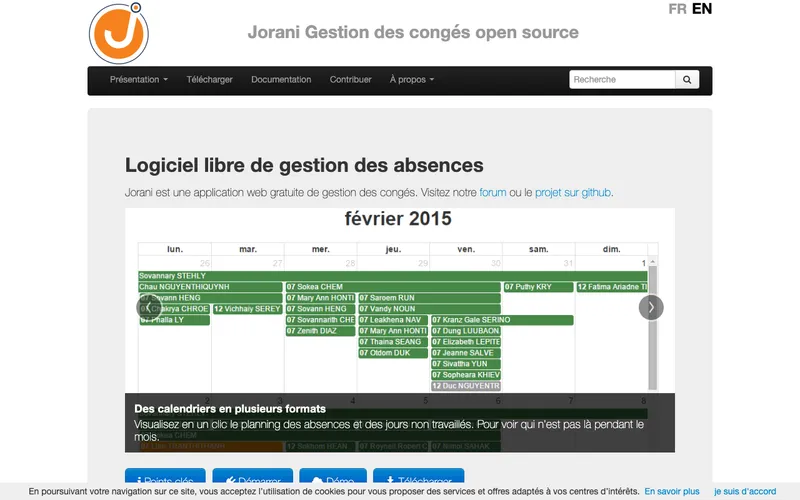Click the février 2015 calendar title
Screen dimensions: 800x500
(398, 218)
